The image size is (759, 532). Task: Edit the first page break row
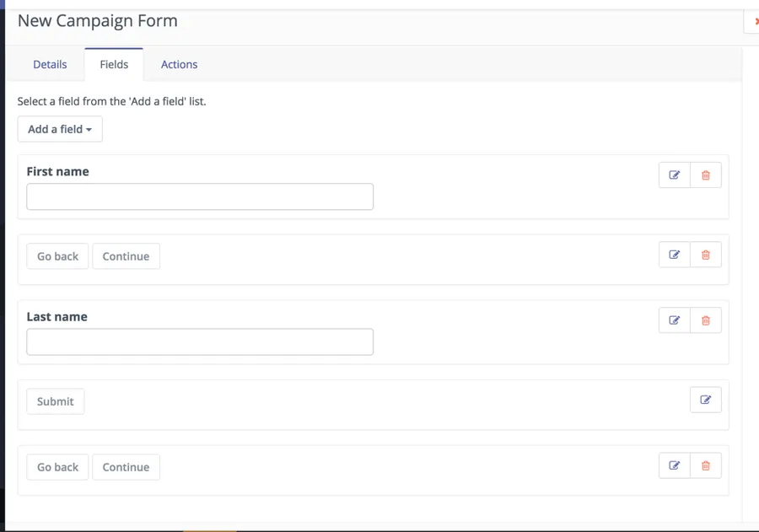coord(674,255)
